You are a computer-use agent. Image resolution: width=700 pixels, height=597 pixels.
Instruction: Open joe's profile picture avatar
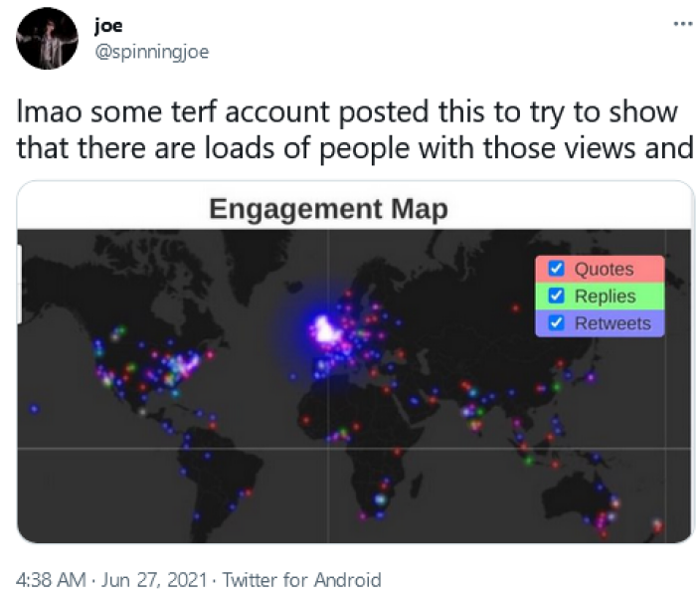(x=47, y=38)
